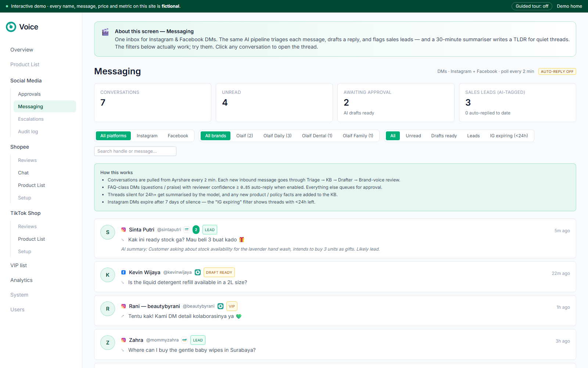Click the Search handle or message field

point(135,151)
